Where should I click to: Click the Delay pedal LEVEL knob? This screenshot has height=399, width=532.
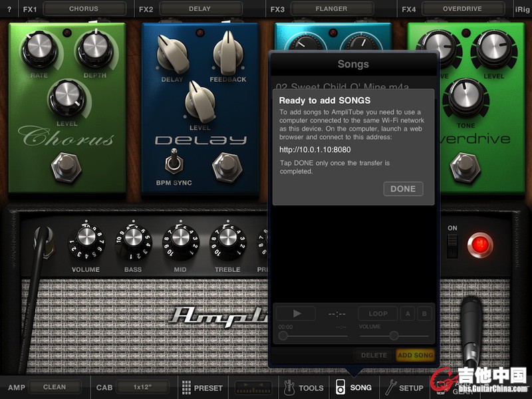[200, 102]
